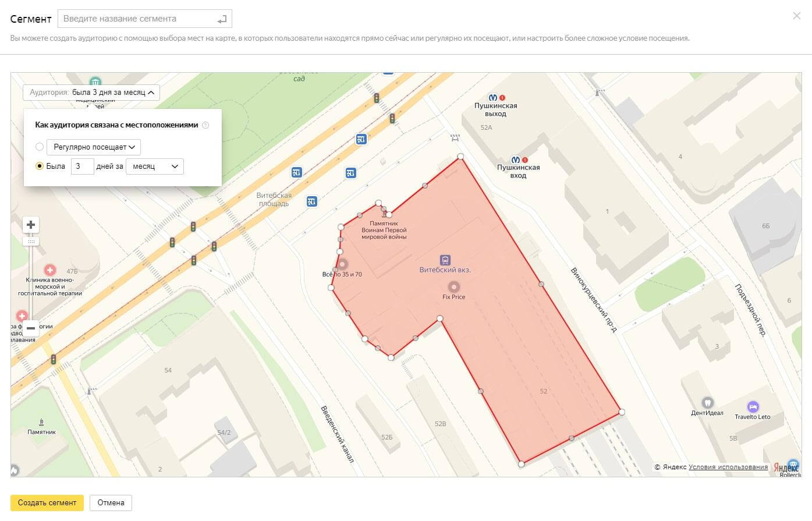Click the days count input field

[82, 166]
